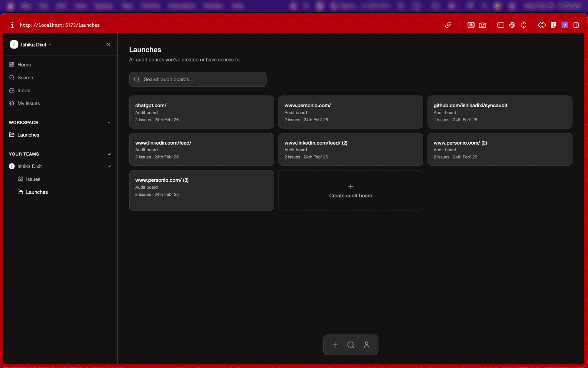Image resolution: width=588 pixels, height=368 pixels.
Task: Click the globe network icon
Action: tap(512, 25)
